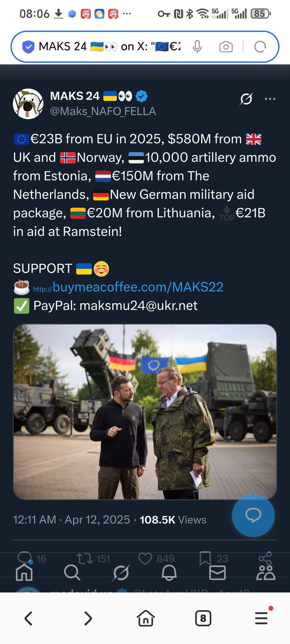Screen dimensions: 290x644
Task: Open the tab switcher showing 8 tabs
Action: [203, 618]
